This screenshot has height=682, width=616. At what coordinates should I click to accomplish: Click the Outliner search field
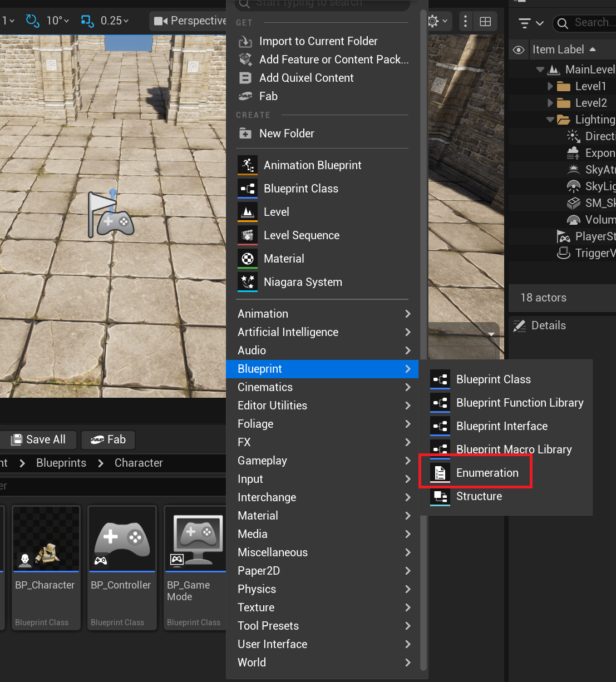pos(584,23)
